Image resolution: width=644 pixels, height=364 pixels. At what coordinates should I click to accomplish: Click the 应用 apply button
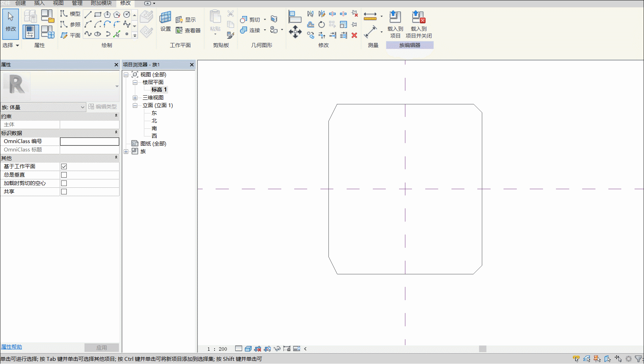(x=102, y=348)
